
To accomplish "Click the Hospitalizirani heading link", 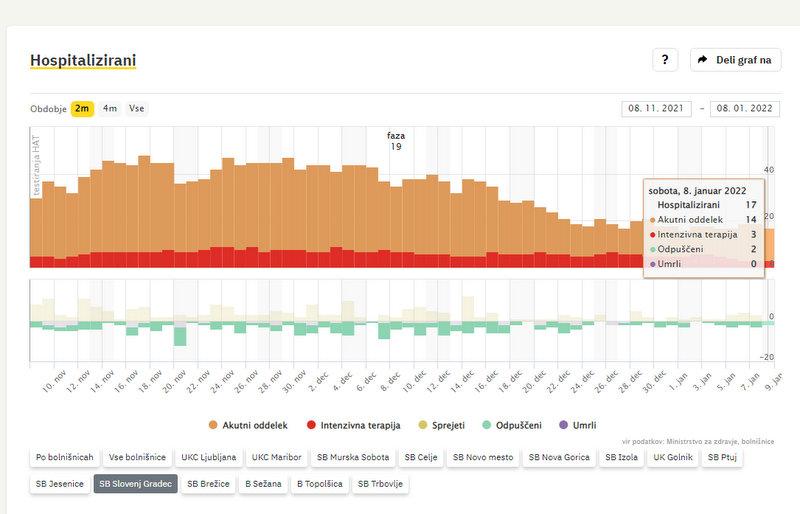I will [x=83, y=61].
